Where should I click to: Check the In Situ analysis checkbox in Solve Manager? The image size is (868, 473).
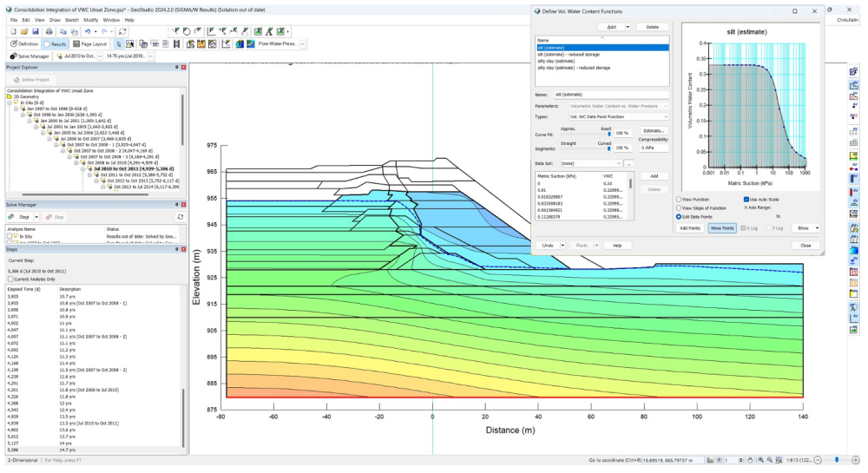coord(10,236)
